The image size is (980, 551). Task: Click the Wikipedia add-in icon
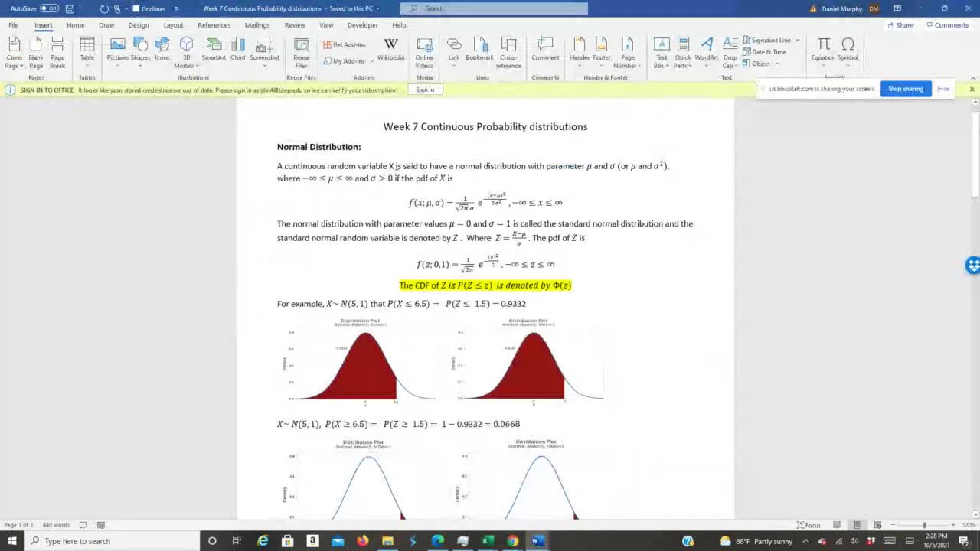tap(390, 48)
